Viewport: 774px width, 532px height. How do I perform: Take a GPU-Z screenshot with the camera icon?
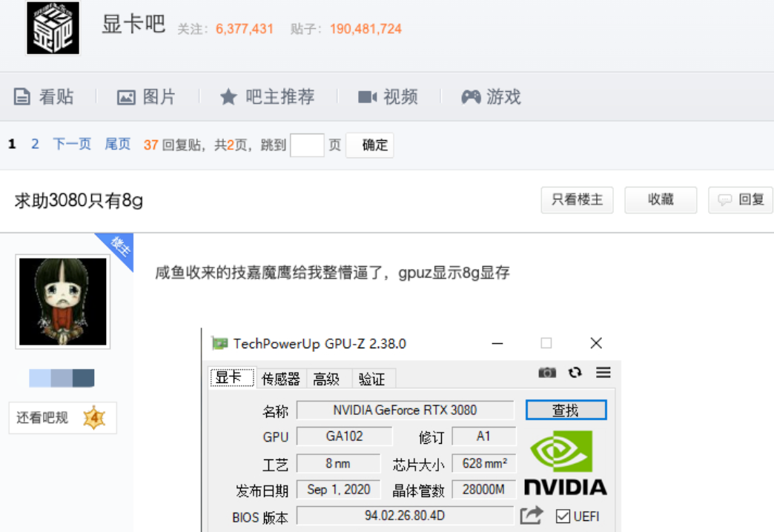point(547,373)
